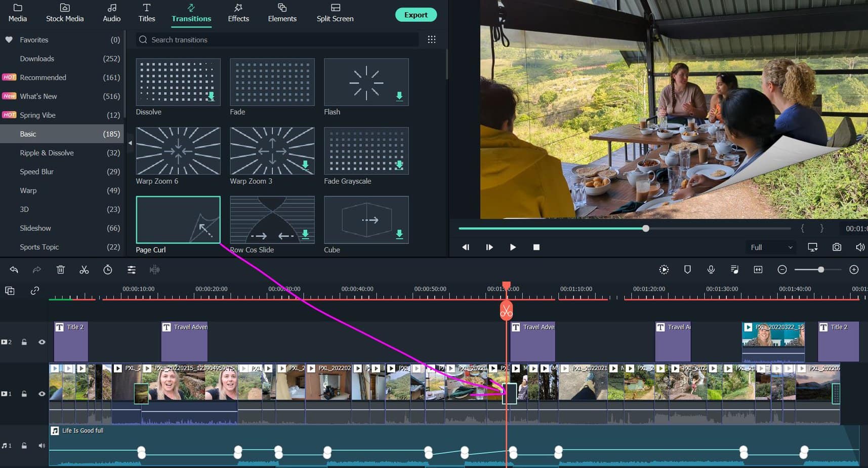Split the clip with the scissors tool
868x468 pixels.
coord(84,269)
